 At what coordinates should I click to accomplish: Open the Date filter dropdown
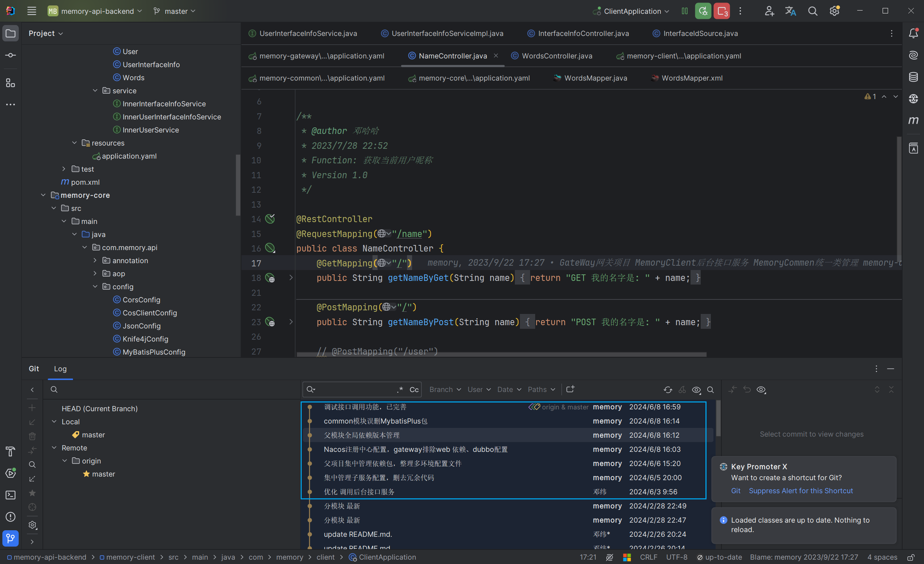click(509, 389)
